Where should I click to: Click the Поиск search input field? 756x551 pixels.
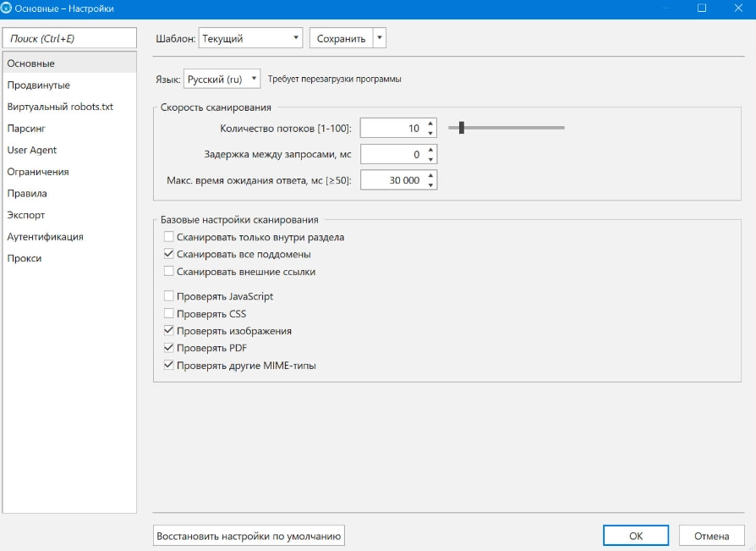pos(70,37)
